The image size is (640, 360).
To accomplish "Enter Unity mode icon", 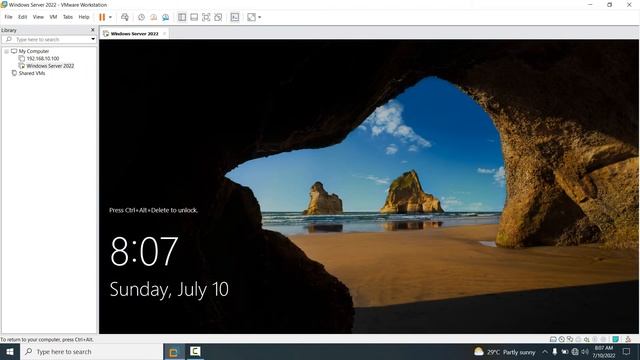I will (x=218, y=17).
